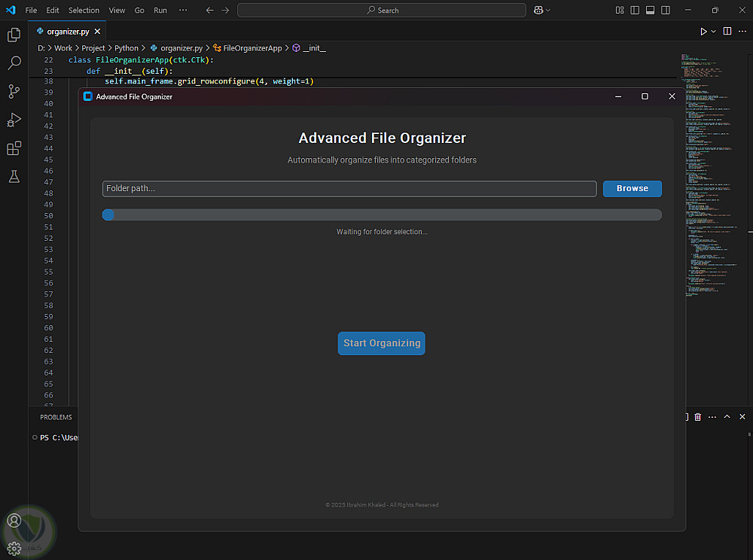The width and height of the screenshot is (753, 560).
Task: Kill terminal with the trash icon
Action: (x=698, y=417)
